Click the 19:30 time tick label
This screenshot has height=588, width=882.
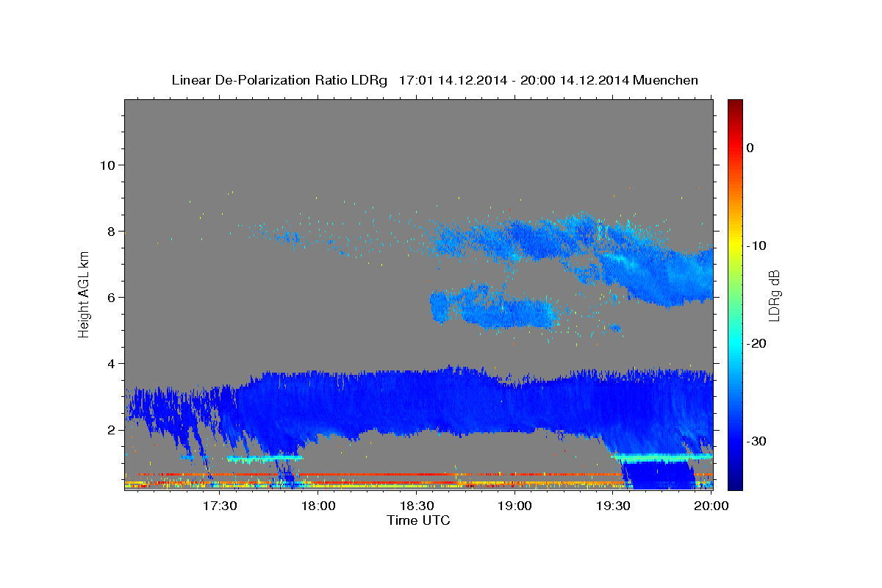[614, 506]
